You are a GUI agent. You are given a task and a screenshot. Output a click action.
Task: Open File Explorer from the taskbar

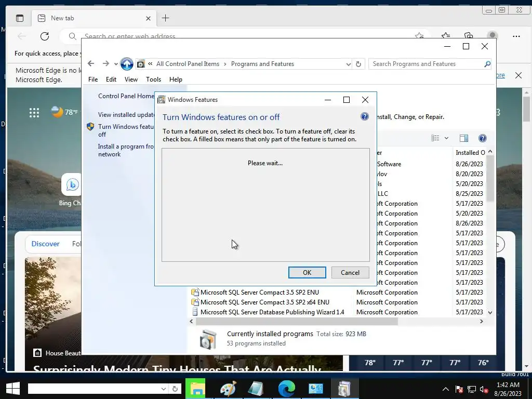tap(196, 389)
